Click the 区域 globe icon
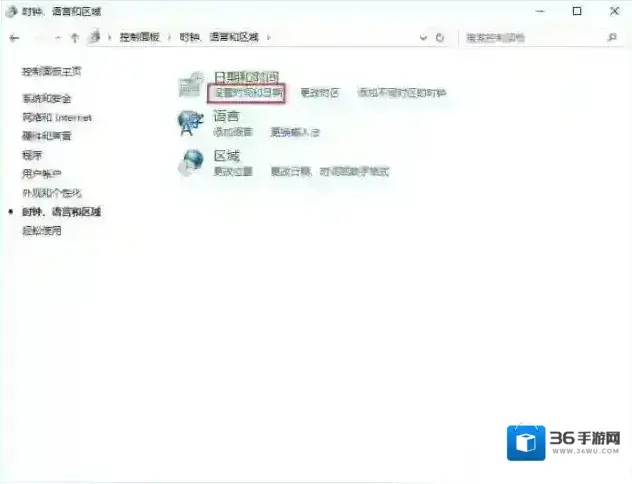Screen dimensions: 632x484 point(191,162)
